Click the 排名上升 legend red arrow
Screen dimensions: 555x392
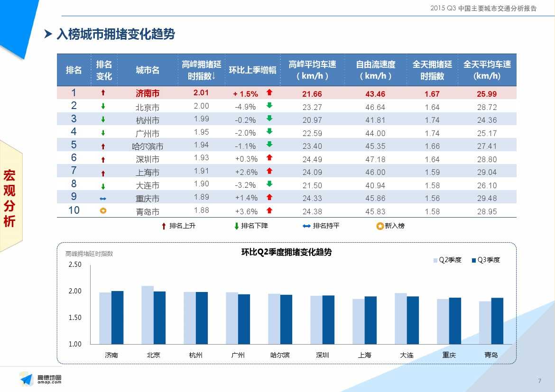164,226
